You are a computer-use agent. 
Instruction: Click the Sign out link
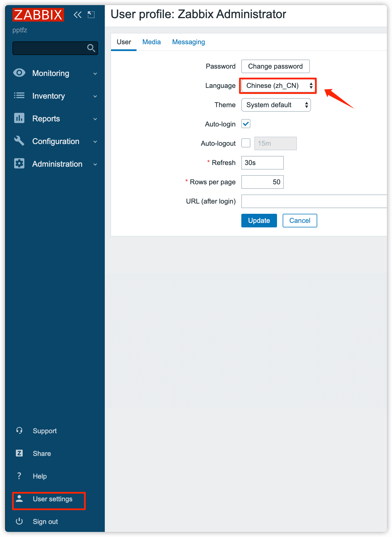[x=45, y=522]
